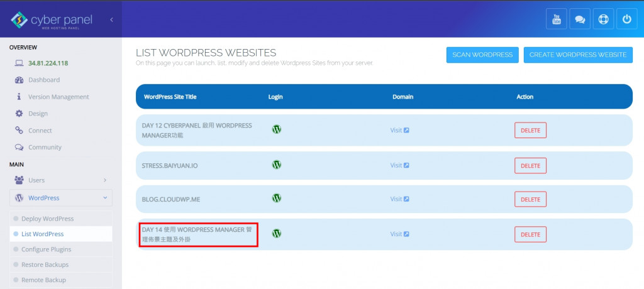Click the Login column header

[275, 97]
